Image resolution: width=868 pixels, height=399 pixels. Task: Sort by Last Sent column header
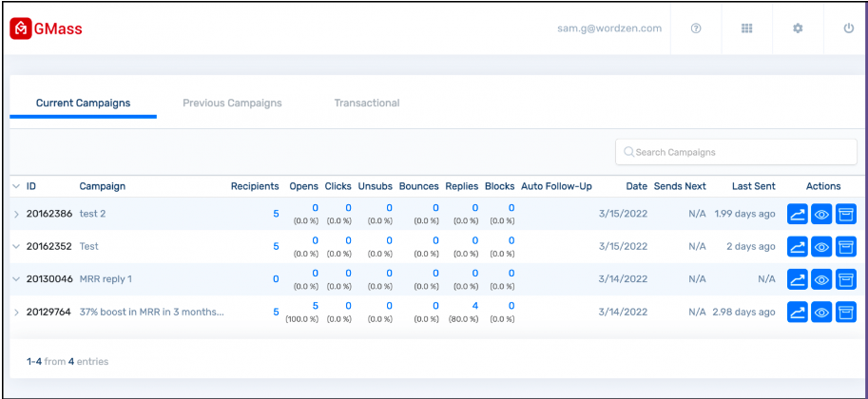pos(753,186)
